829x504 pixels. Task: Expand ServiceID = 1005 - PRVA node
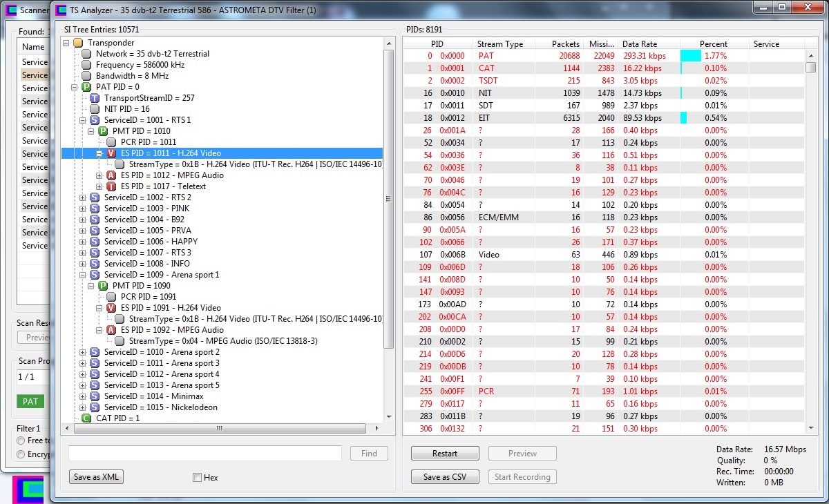pyautogui.click(x=83, y=231)
